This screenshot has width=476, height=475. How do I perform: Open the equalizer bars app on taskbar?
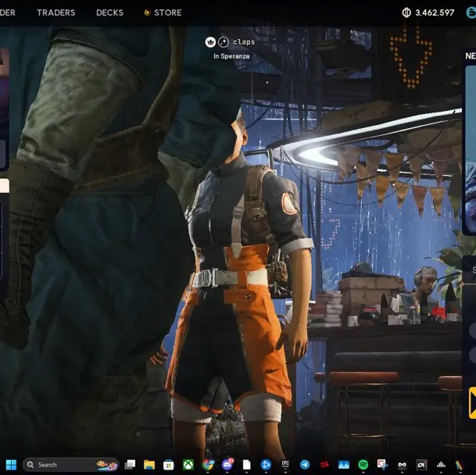click(x=441, y=464)
